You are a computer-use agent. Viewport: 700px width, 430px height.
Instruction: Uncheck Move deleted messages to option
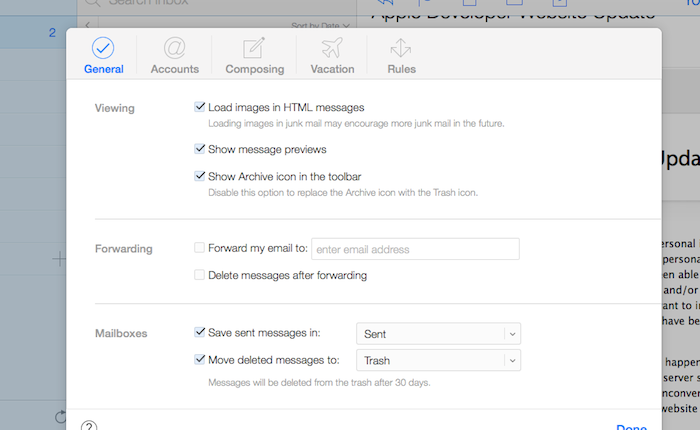[x=201, y=360]
